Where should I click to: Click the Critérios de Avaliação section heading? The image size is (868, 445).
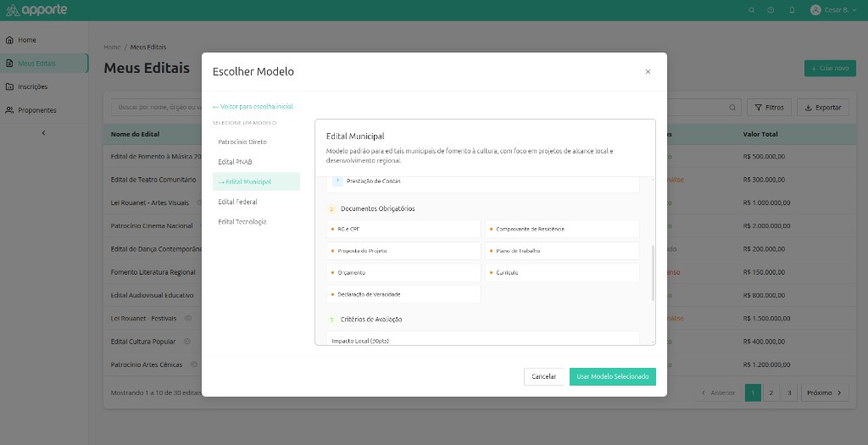point(371,320)
